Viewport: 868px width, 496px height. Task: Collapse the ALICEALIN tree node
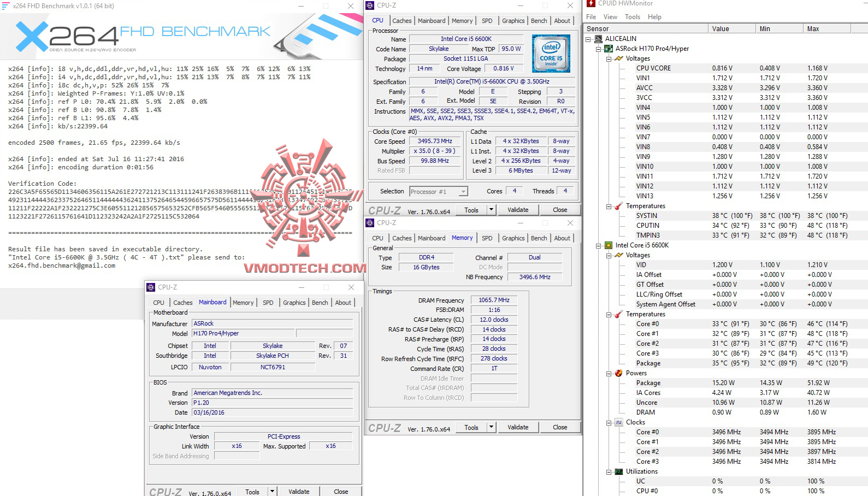point(588,39)
